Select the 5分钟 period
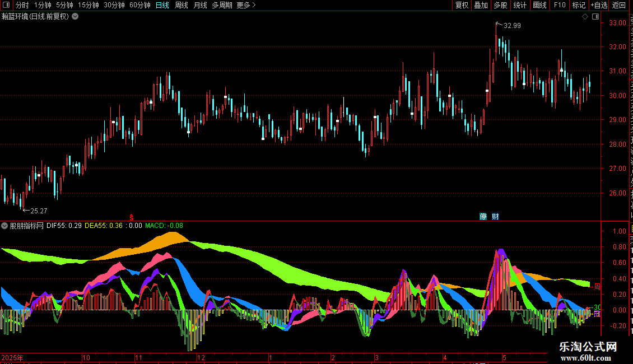This screenshot has width=633, height=364. [x=64, y=5]
